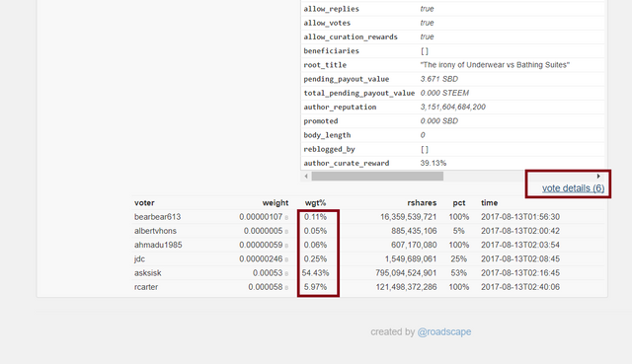Click the 25% pct value for jdc
Image resolution: width=632 pixels, height=364 pixels.
click(458, 258)
